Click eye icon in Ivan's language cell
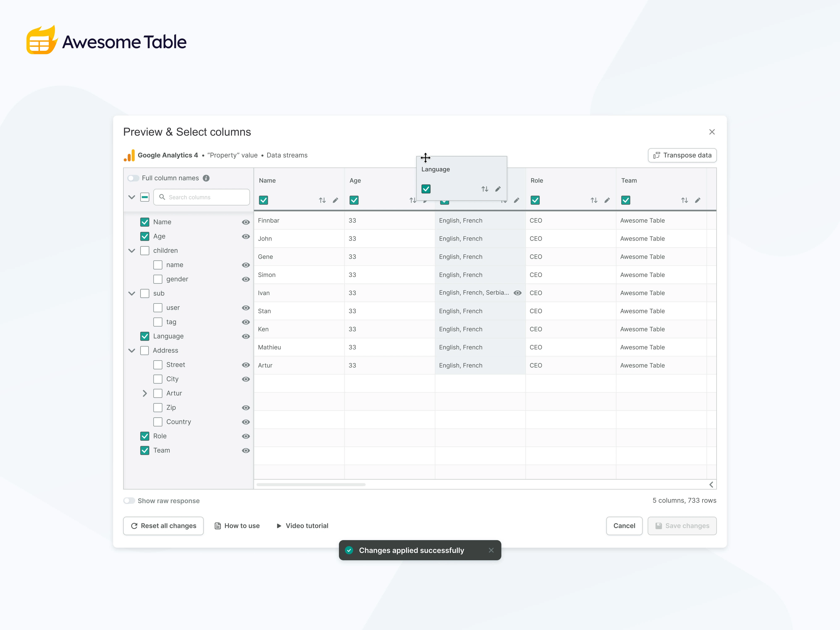 click(517, 293)
